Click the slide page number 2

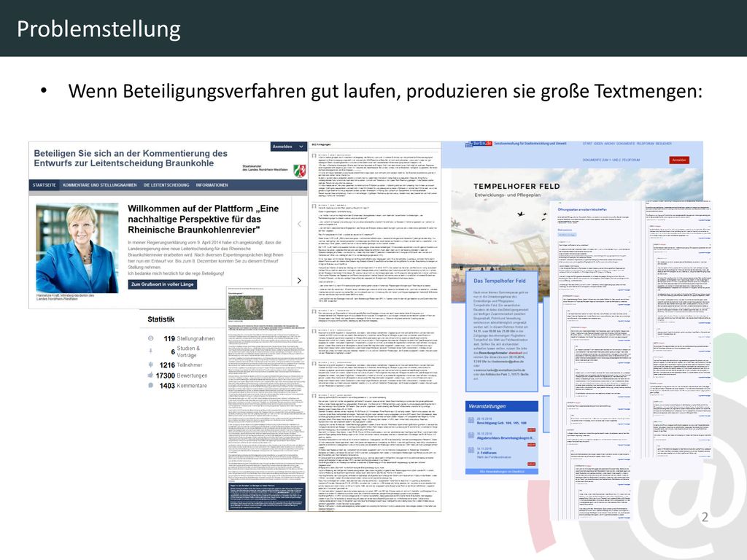(705, 517)
